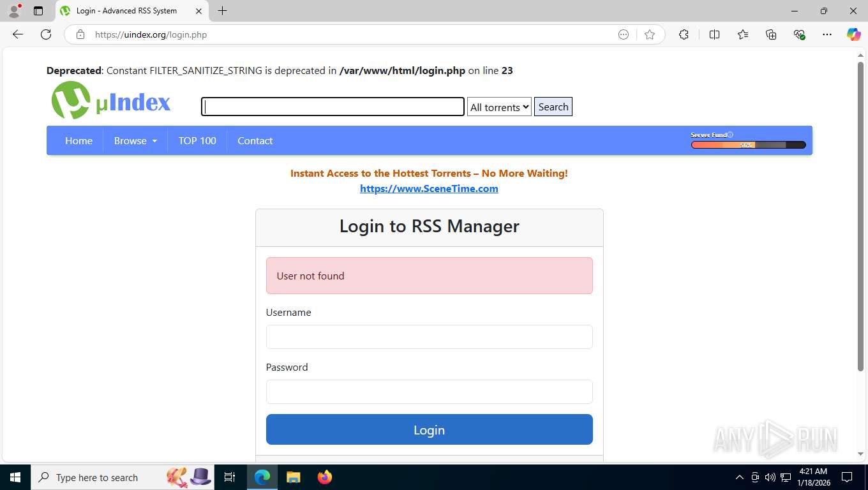Refresh the current page
The image size is (868, 490).
pos(46,34)
